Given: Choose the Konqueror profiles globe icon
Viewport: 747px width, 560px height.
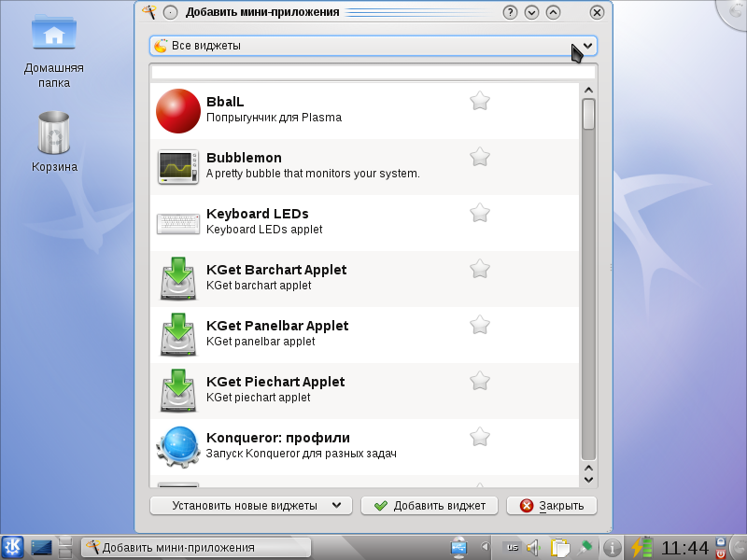Looking at the screenshot, I should (178, 447).
